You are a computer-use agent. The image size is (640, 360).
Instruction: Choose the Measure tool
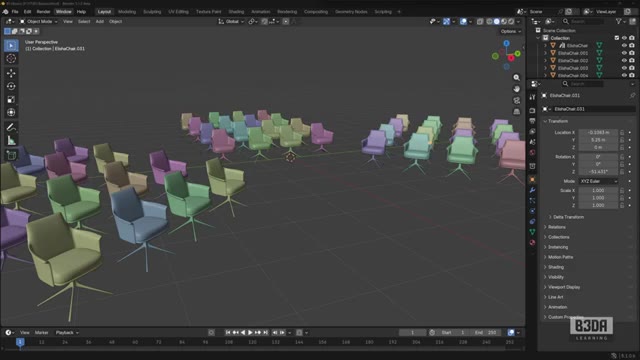click(11, 140)
